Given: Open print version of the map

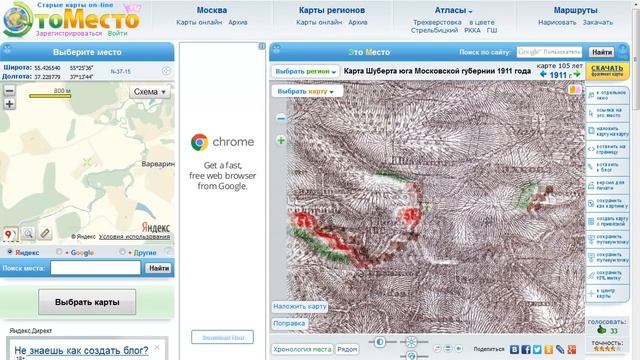Looking at the screenshot, I should [x=607, y=185].
